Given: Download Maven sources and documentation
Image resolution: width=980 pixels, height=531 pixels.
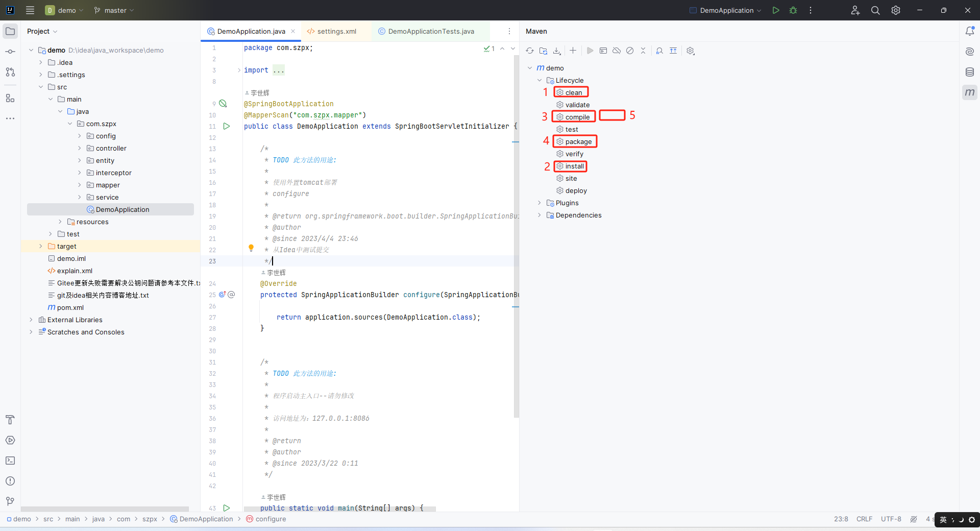Looking at the screenshot, I should click(557, 51).
